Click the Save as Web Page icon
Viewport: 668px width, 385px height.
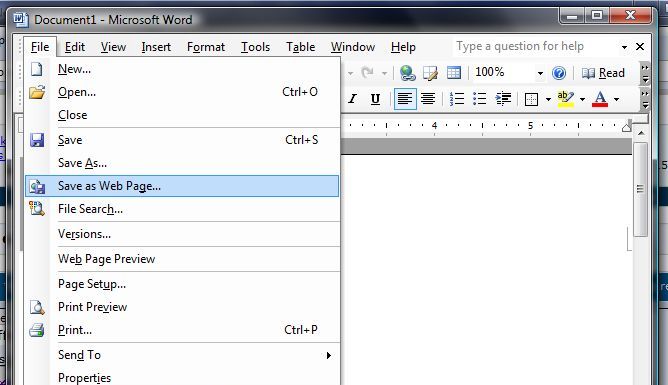[x=37, y=186]
